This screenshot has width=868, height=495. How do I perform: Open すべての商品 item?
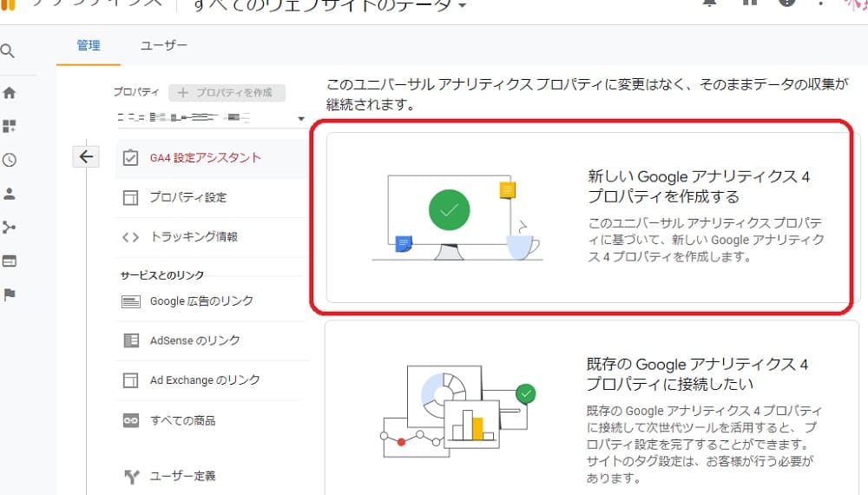point(212,421)
